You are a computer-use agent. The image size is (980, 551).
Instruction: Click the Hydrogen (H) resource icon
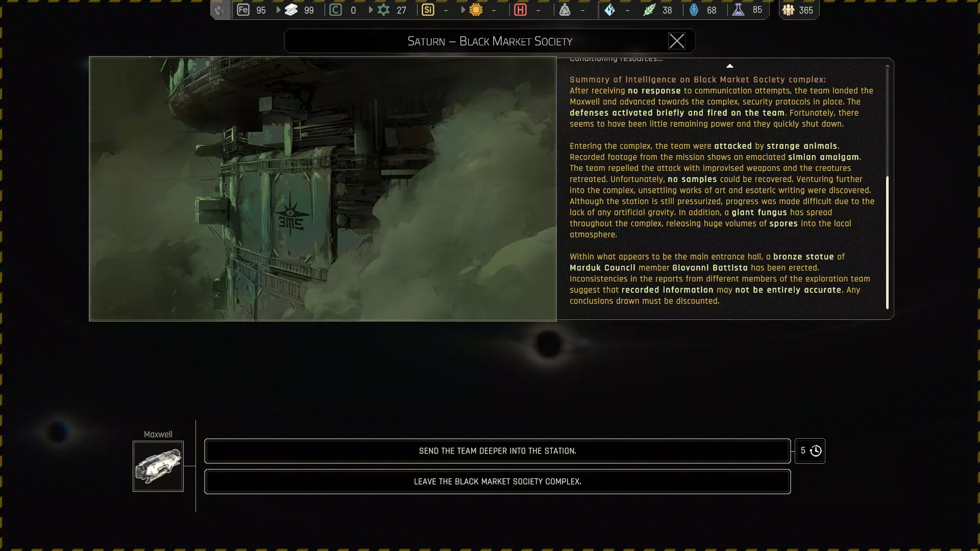tap(520, 10)
